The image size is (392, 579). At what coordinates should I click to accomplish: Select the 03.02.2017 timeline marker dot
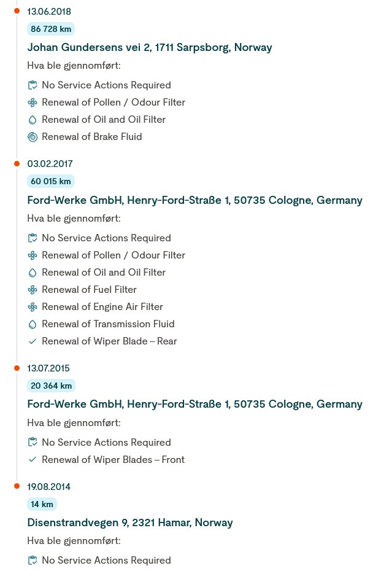[17, 163]
